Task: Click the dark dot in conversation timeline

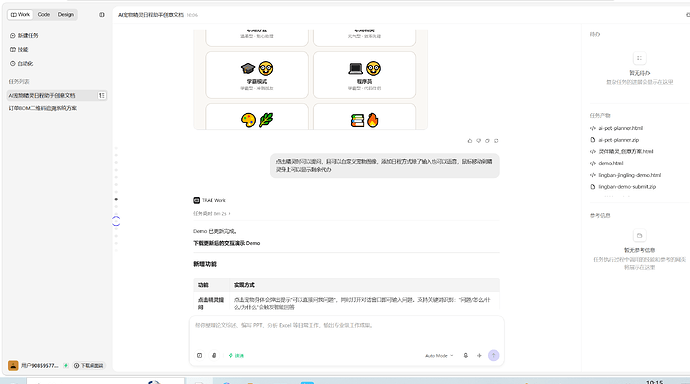Action: [116, 199]
